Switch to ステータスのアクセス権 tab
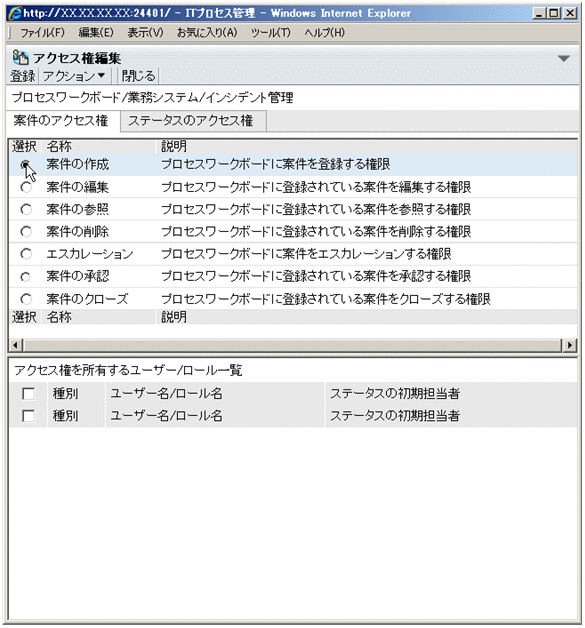This screenshot has height=628, width=585. [191, 121]
